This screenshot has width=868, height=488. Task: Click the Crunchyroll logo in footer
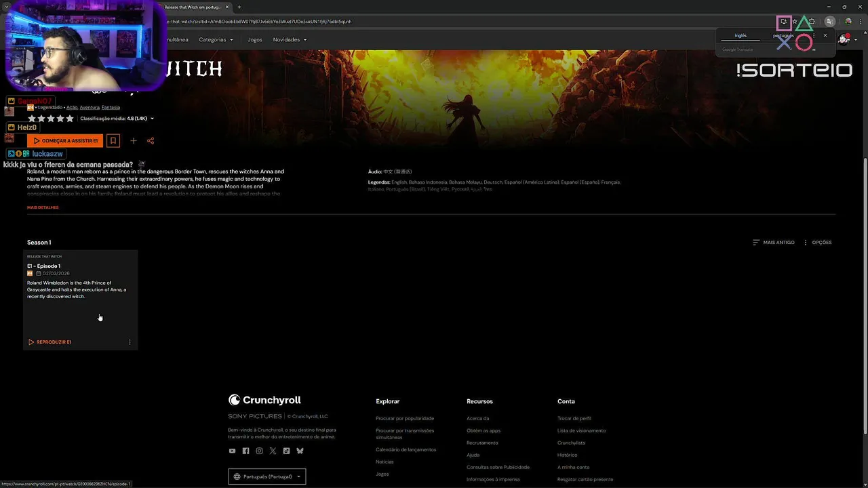[264, 400]
